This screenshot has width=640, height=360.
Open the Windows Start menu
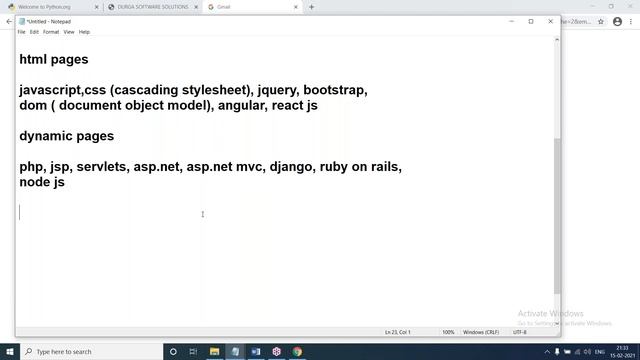10,351
